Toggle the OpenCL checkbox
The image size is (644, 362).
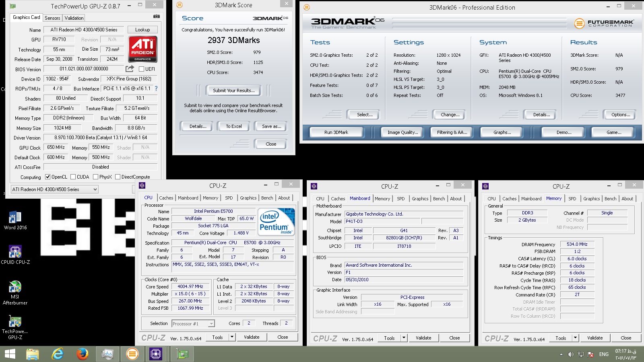47,177
